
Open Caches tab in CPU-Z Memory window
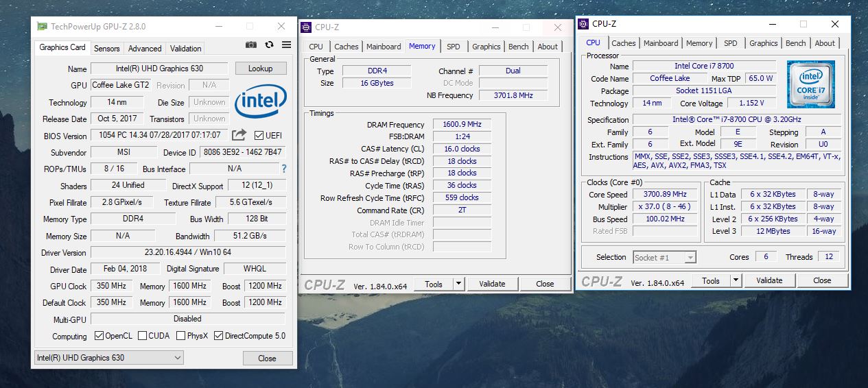tap(346, 47)
